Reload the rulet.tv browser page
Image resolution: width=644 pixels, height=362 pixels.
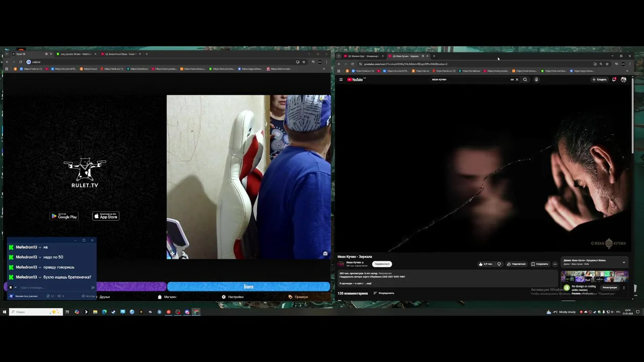point(20,62)
